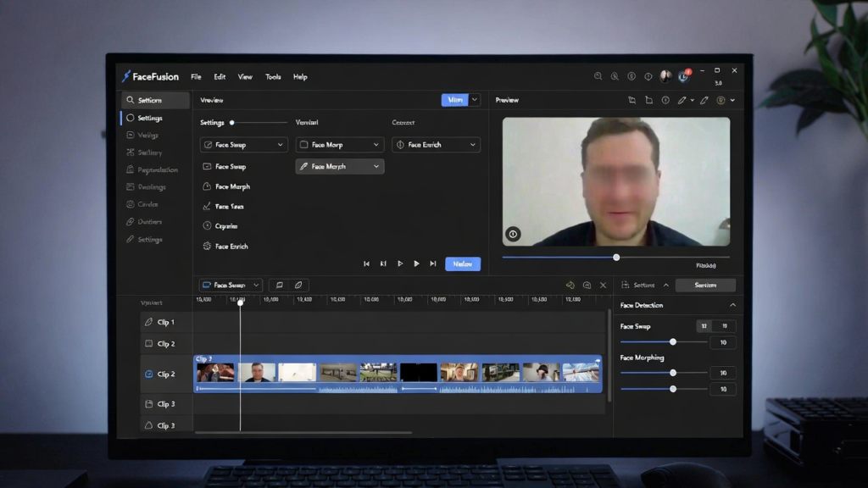Open Veiigs in the left sidebar
The image size is (868, 488).
(142, 135)
